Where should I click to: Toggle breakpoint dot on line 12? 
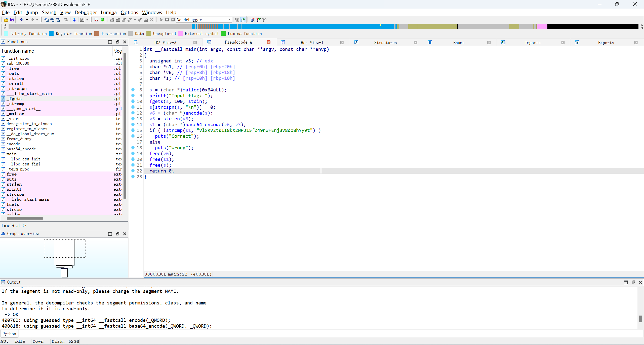[133, 113]
